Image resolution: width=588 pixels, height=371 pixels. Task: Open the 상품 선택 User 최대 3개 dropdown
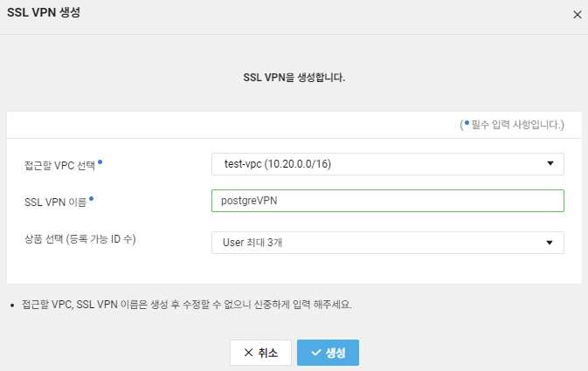(388, 243)
